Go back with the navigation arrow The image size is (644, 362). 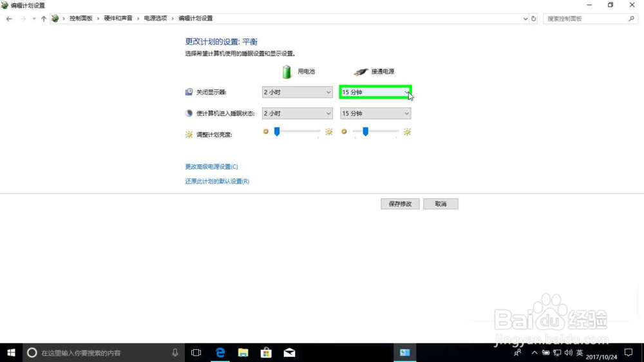(x=9, y=19)
